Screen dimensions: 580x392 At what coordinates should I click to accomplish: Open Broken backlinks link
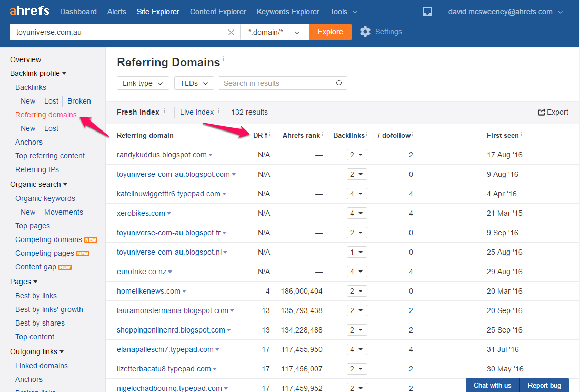tap(79, 101)
